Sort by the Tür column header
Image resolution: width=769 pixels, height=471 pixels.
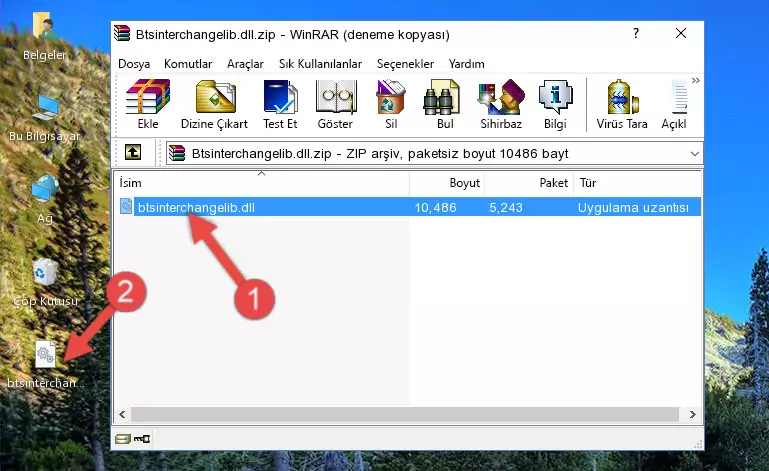pyautogui.click(x=637, y=183)
